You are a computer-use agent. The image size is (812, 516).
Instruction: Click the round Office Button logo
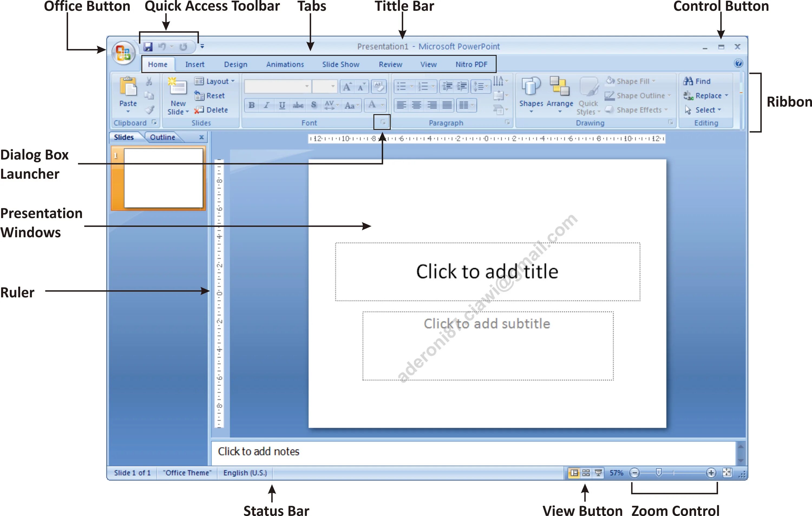click(123, 53)
